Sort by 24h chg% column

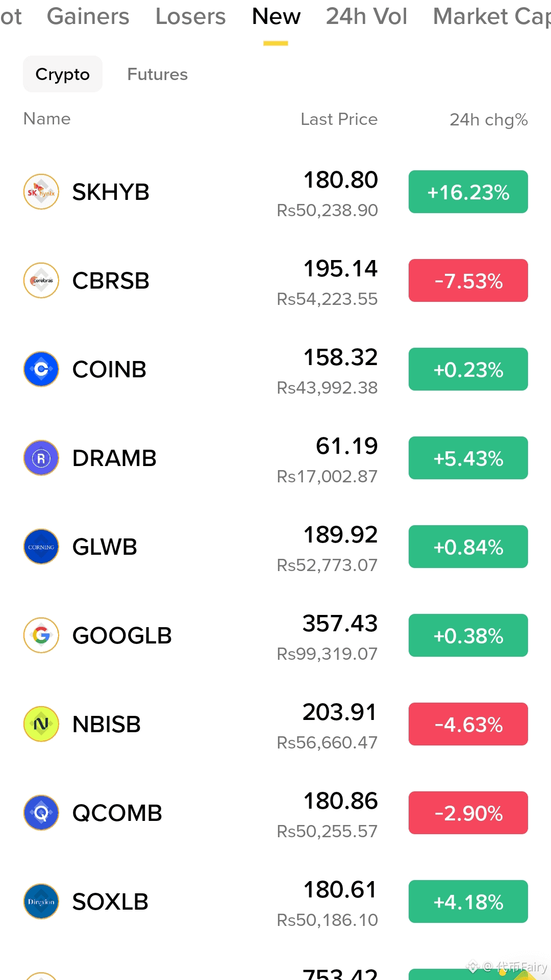pyautogui.click(x=488, y=120)
